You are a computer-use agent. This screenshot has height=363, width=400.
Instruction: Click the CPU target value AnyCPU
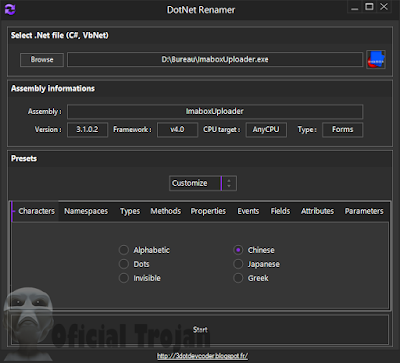(266, 129)
